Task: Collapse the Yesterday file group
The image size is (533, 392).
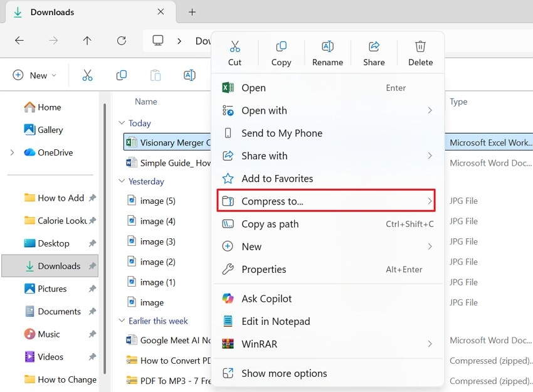Action: [x=121, y=181]
